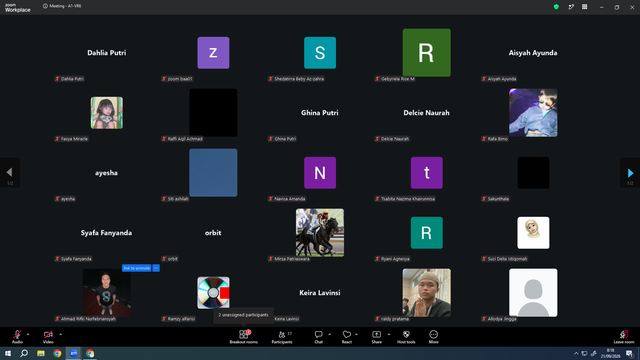The image size is (640, 360).
Task: Click the Leave room button
Action: [x=624, y=336]
